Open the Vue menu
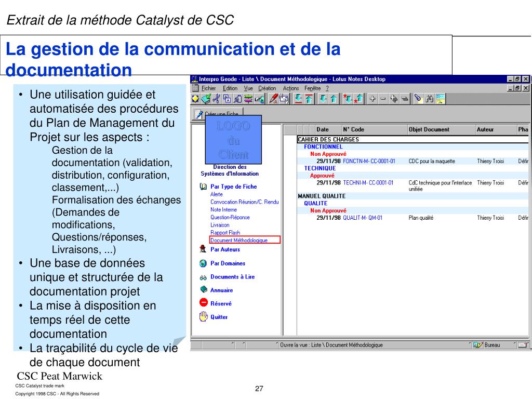The width and height of the screenshot is (532, 399). 248,88
